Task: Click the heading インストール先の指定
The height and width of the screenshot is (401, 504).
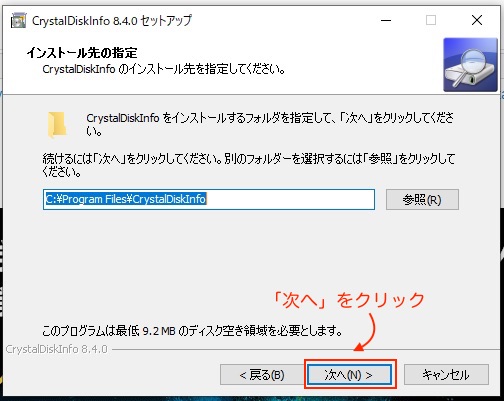Action: [x=82, y=53]
